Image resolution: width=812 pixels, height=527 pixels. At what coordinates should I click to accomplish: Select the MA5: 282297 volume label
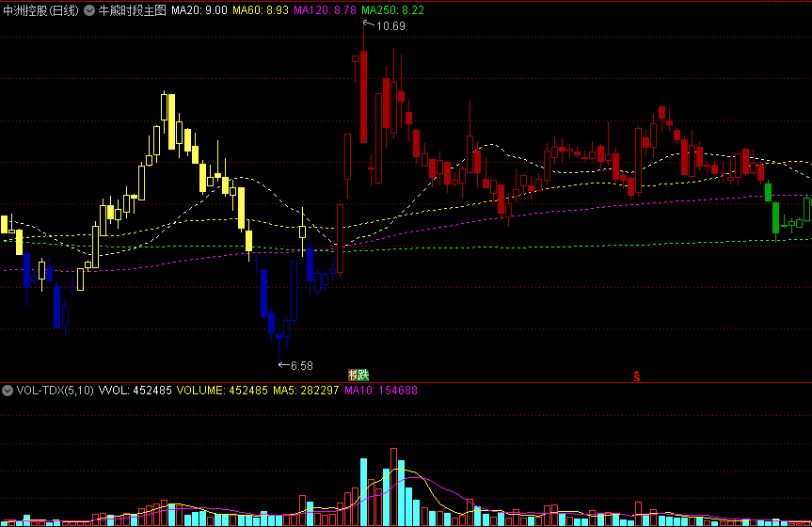point(306,391)
